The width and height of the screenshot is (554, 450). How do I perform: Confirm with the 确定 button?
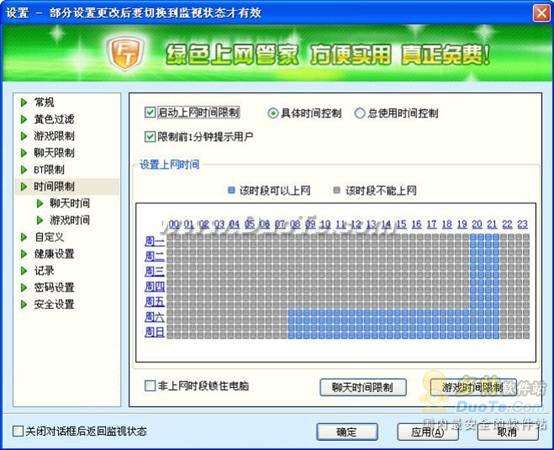point(347,432)
